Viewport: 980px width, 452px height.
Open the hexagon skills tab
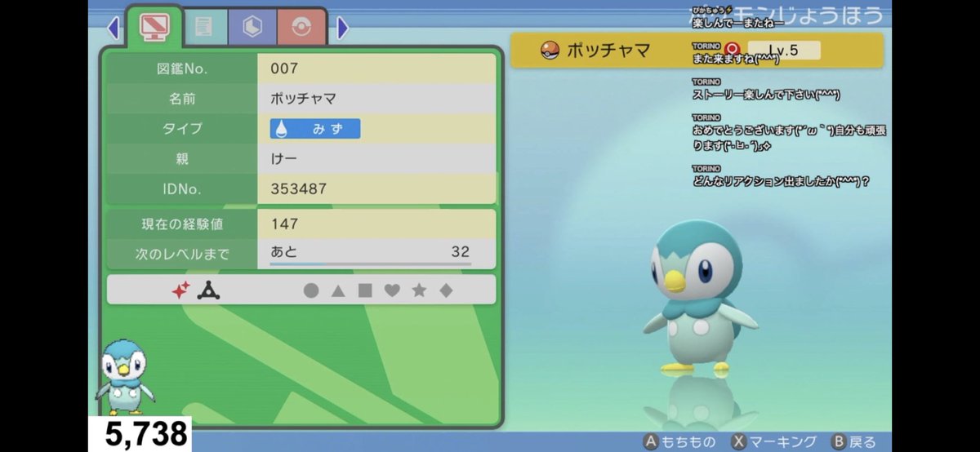(x=252, y=29)
